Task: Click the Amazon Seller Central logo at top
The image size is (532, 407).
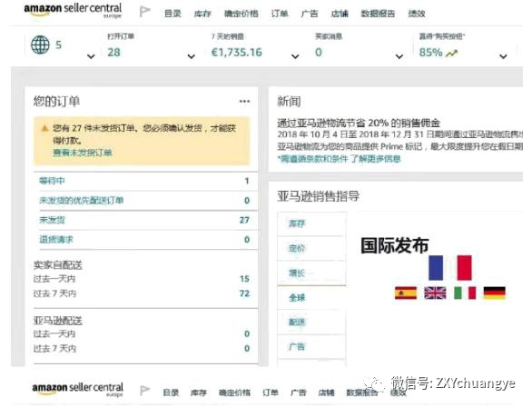Action: pyautogui.click(x=73, y=11)
